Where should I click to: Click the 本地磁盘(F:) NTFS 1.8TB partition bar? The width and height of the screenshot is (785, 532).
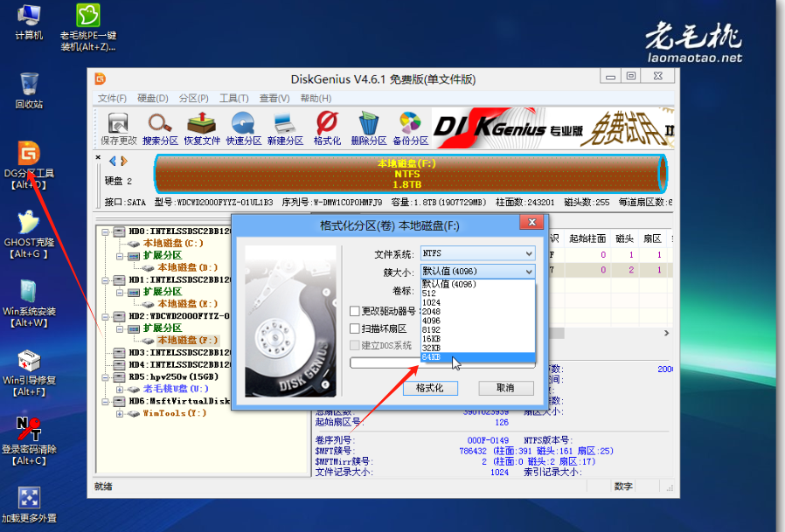coord(409,174)
